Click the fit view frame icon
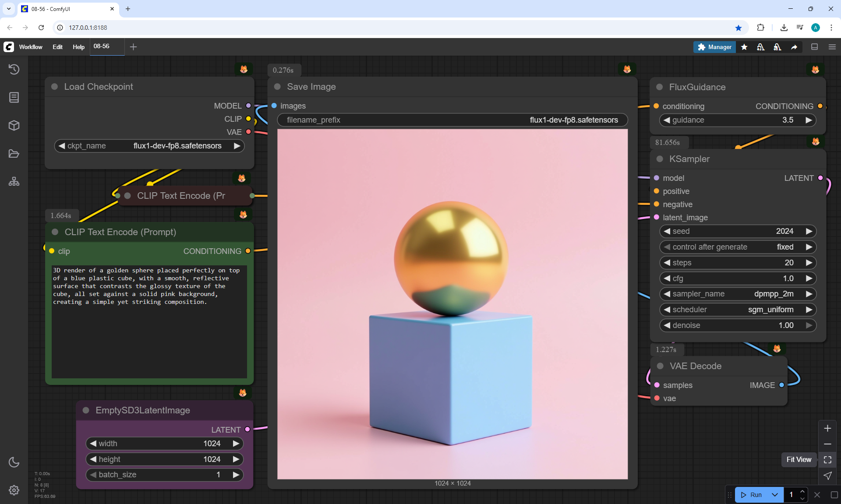Screen dimensions: 841x504 coord(827,460)
